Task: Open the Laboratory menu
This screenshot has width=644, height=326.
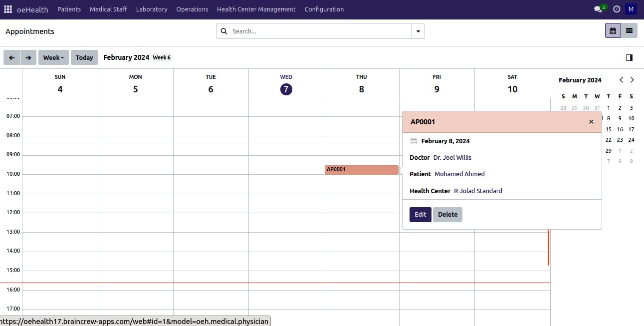Action: 152,9
